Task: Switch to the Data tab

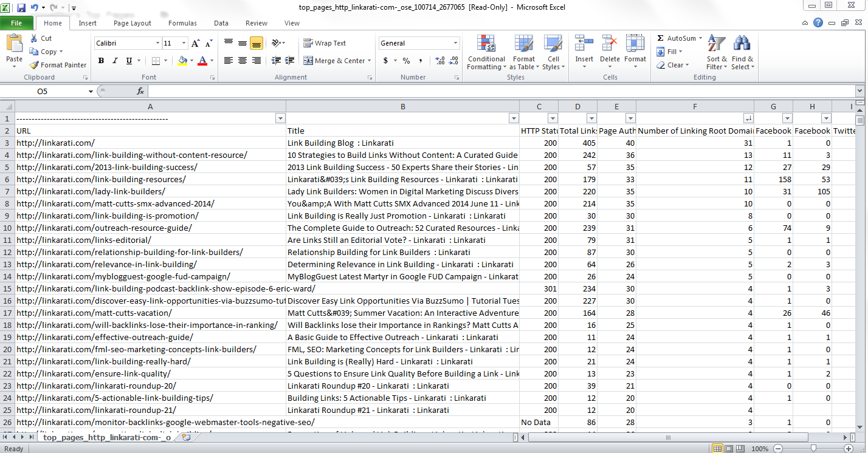Action: tap(221, 23)
